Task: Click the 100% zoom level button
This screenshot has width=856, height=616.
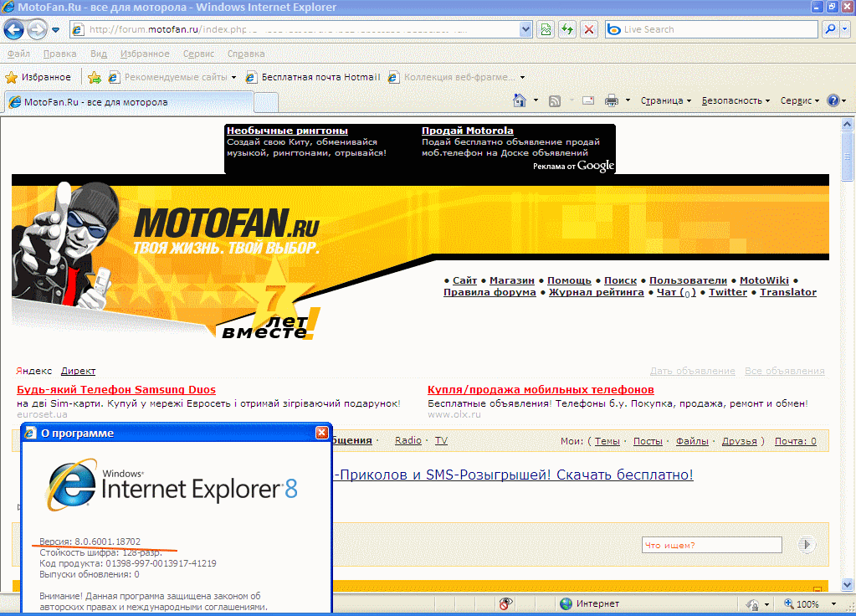Action: [x=802, y=604]
